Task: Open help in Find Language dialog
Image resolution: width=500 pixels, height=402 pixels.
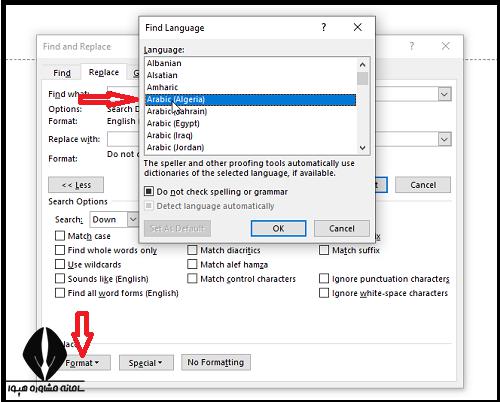Action: point(324,27)
